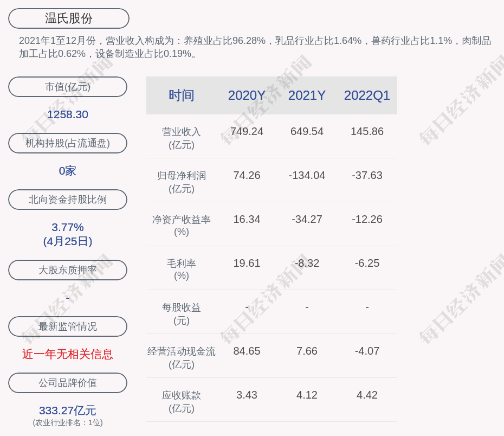Screen dimensions: 504x436
Task: Click the 2022Q1 column header
Action: click(x=367, y=95)
